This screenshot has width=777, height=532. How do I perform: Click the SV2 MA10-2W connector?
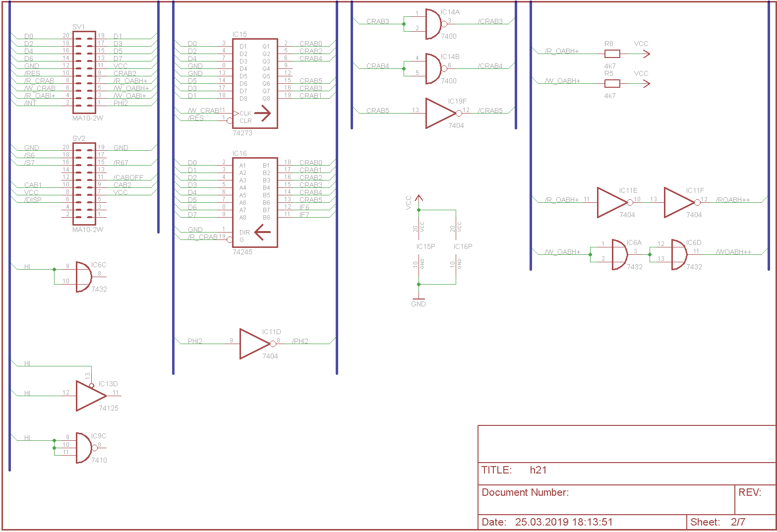tap(84, 184)
